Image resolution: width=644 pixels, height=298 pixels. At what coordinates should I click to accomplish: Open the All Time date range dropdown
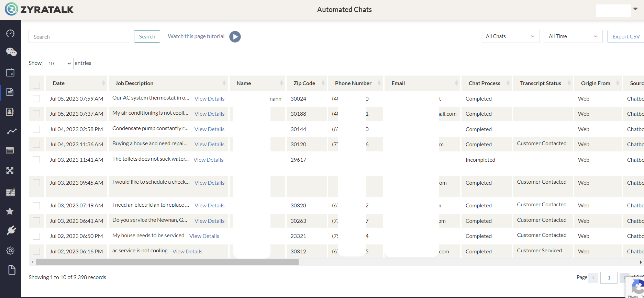point(573,36)
